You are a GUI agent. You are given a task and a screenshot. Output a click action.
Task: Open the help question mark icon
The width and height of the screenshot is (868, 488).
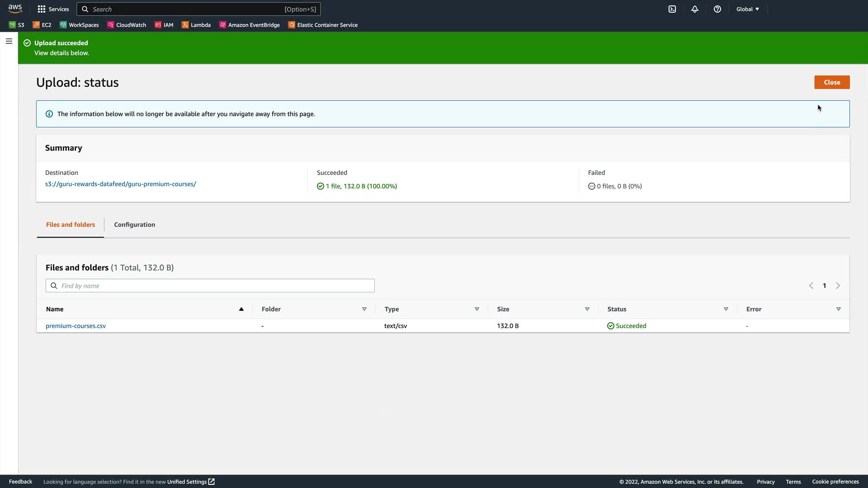[x=717, y=9]
